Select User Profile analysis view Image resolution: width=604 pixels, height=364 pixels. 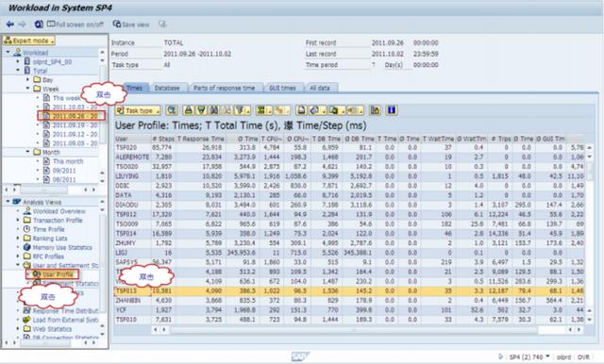click(x=58, y=274)
